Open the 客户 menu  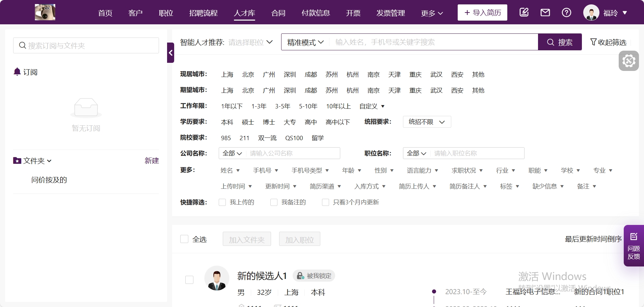click(x=135, y=13)
